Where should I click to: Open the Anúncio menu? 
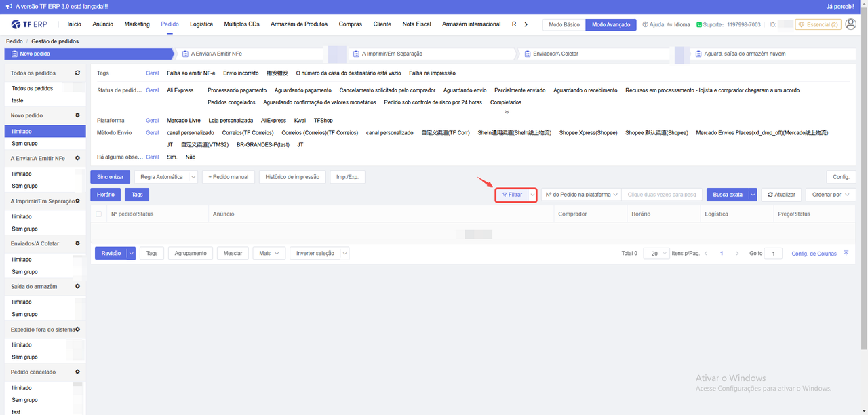pos(103,24)
